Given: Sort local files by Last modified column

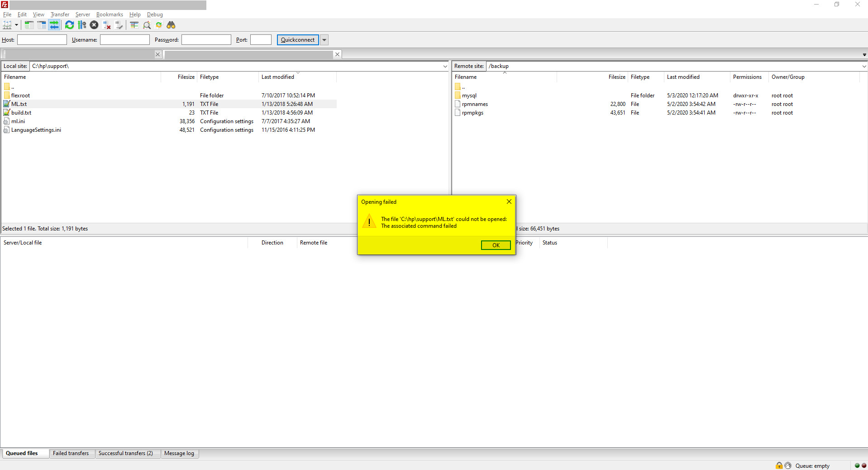Looking at the screenshot, I should pos(297,77).
